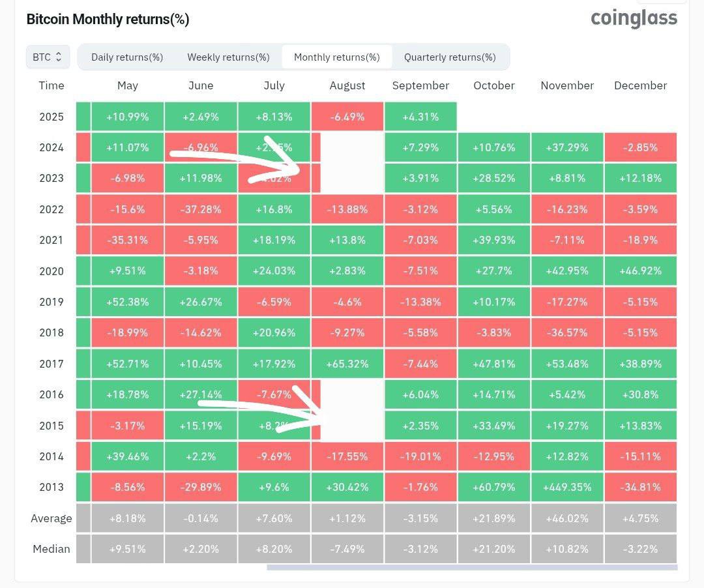704x588 pixels.
Task: Select the Weekly returns(%) tab
Action: tap(228, 57)
